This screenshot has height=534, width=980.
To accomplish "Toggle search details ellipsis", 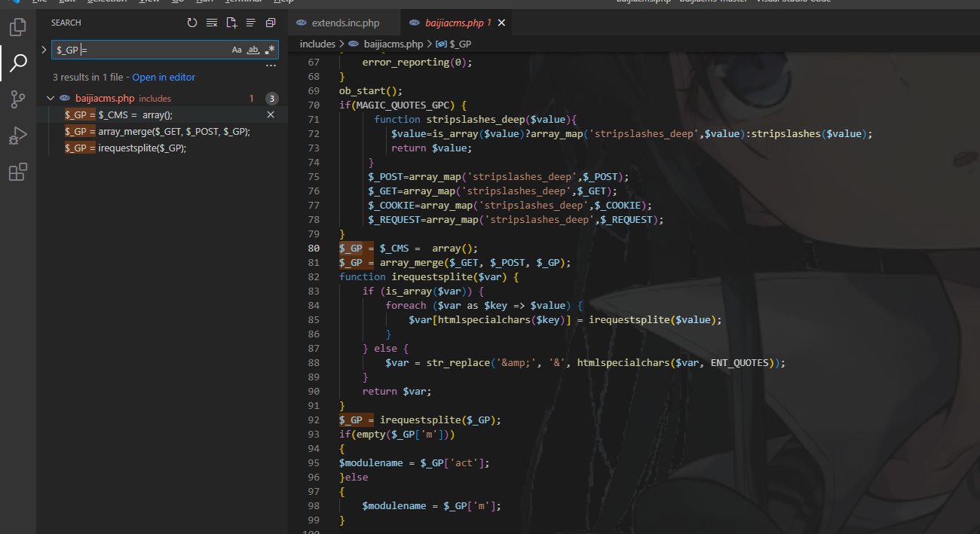I will click(x=271, y=66).
